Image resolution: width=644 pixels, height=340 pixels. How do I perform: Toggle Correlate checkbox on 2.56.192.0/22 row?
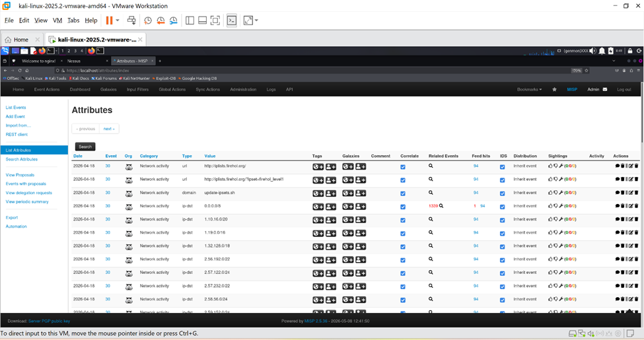pyautogui.click(x=403, y=260)
